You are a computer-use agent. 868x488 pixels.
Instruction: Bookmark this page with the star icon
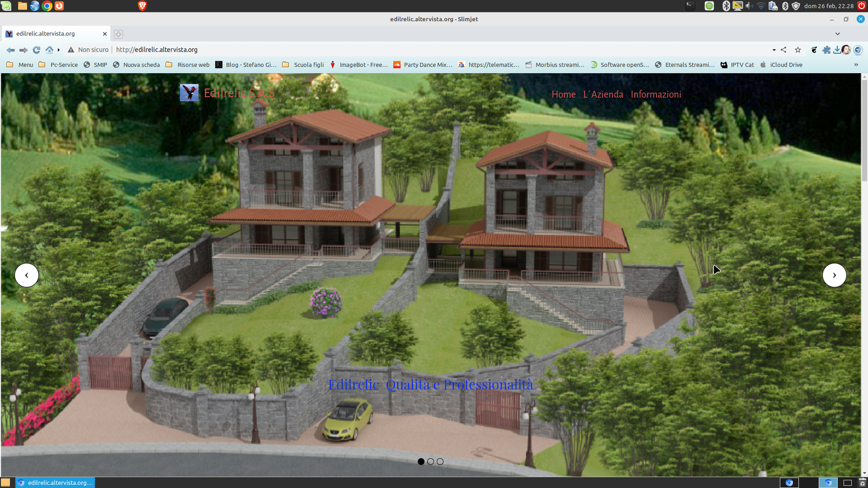(x=797, y=50)
